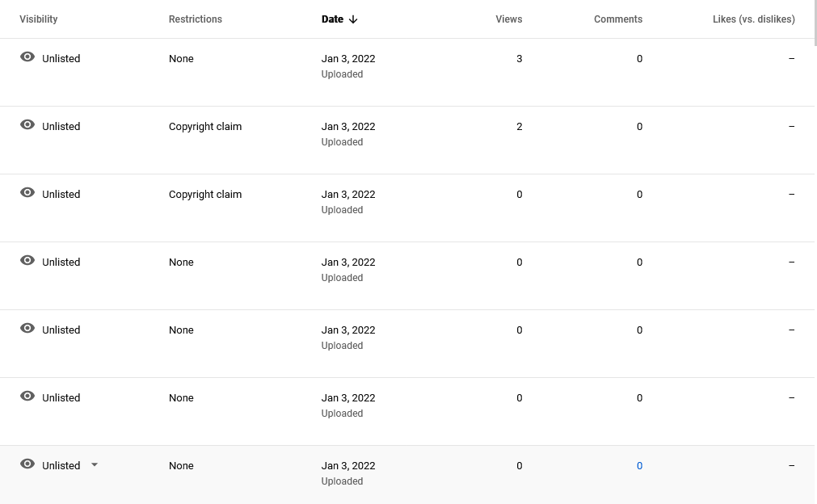Click Copyright claim in the 2-views row

click(205, 127)
